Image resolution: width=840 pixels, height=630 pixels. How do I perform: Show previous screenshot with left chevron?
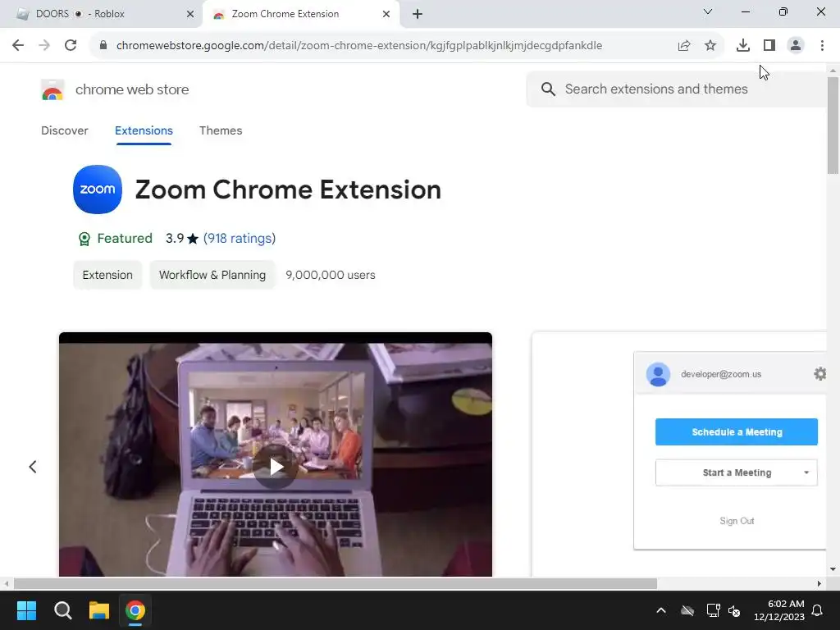click(x=33, y=467)
